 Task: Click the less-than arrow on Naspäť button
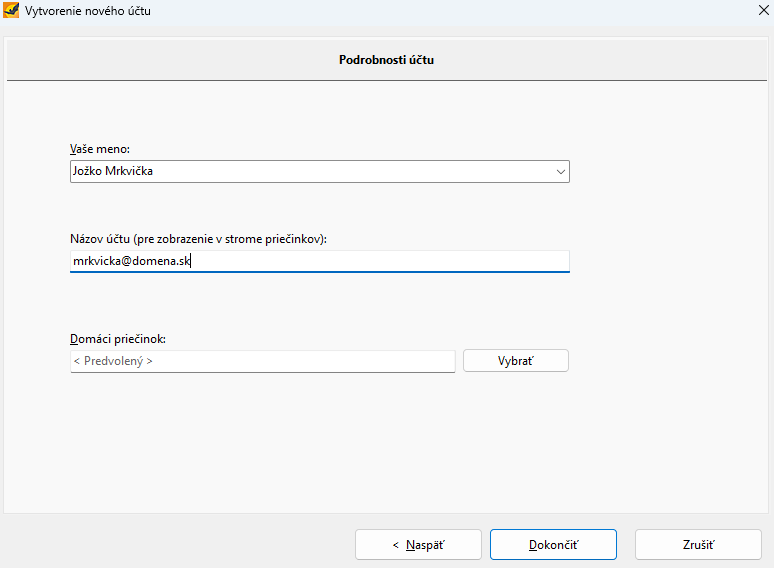click(395, 545)
